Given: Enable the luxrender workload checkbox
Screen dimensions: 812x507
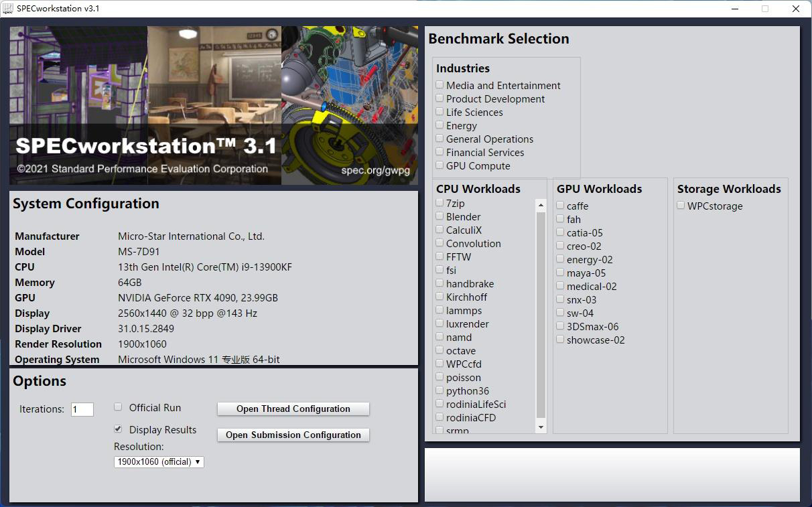Looking at the screenshot, I should click(x=439, y=323).
